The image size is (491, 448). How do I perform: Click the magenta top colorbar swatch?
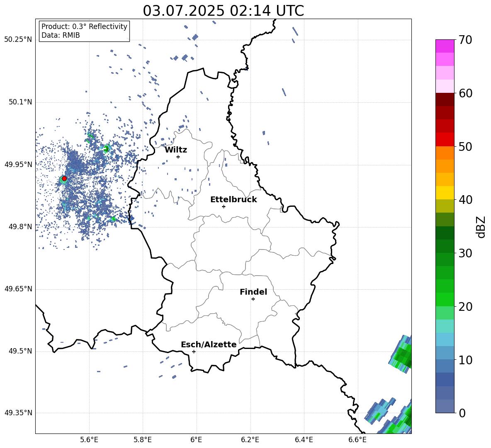coord(445,46)
